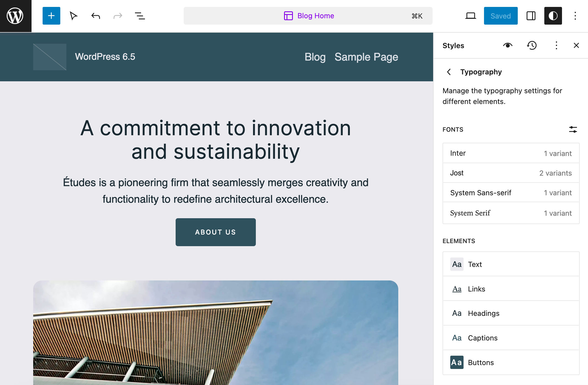Image resolution: width=588 pixels, height=385 pixels.
Task: Click the ABOUT US button on canvas
Action: coord(216,231)
